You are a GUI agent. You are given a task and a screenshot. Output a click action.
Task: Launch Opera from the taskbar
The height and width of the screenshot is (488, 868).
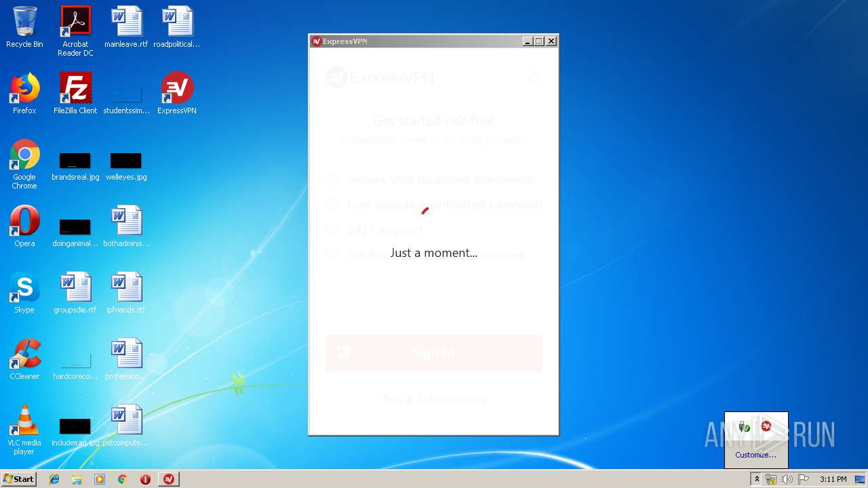tap(145, 479)
